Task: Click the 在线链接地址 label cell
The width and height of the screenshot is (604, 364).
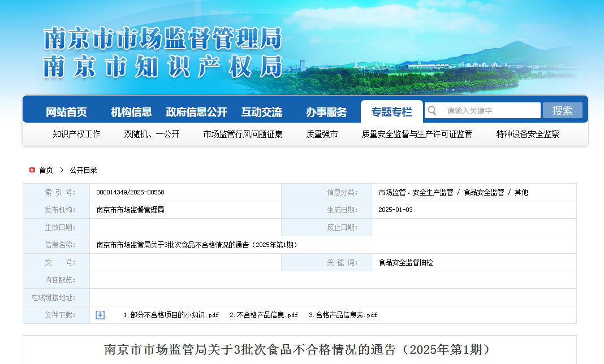Action: click(56, 297)
